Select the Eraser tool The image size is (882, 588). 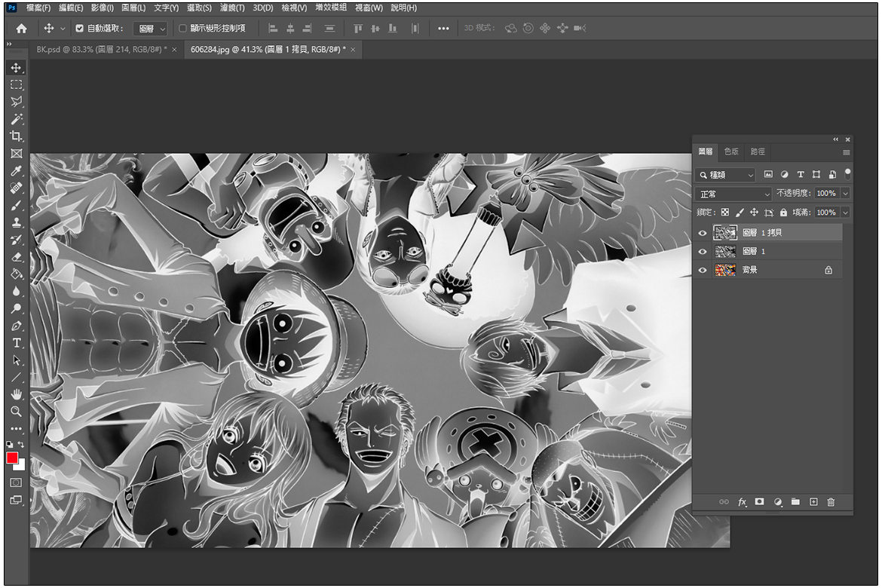pos(16,257)
